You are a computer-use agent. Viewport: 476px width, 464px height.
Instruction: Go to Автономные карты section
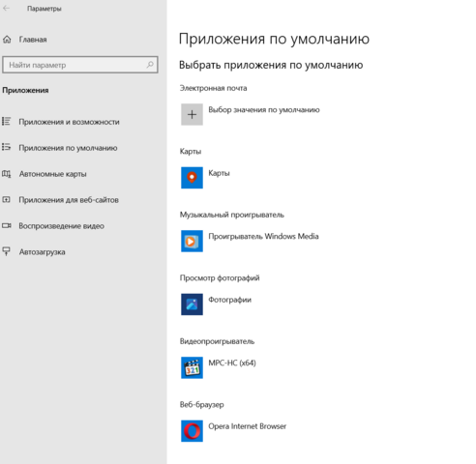pyautogui.click(x=53, y=174)
